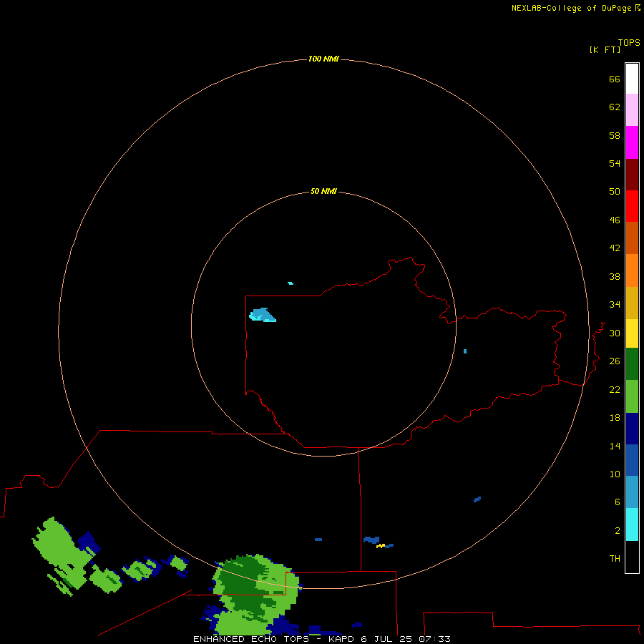Screen dimensions: 644x644
Task: Click the yellow legend swatch
Action: coord(632,333)
